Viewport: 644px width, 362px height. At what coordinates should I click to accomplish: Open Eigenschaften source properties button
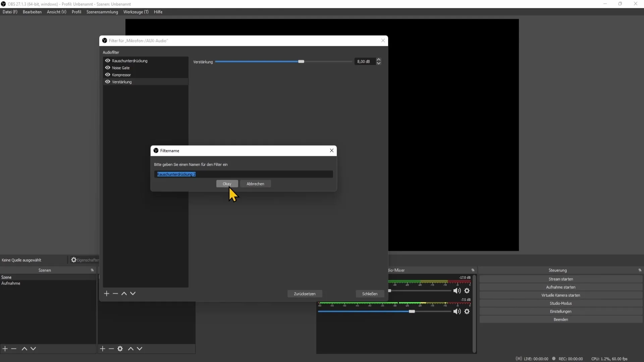(85, 260)
